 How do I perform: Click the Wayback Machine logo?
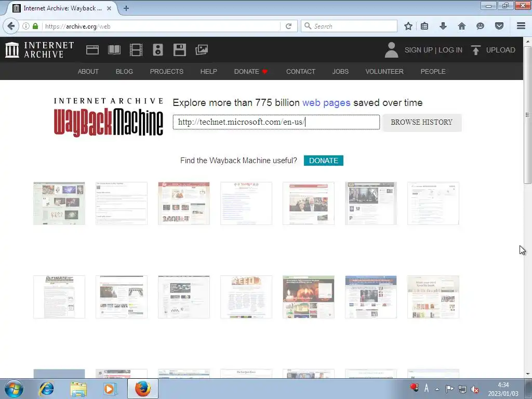109,117
